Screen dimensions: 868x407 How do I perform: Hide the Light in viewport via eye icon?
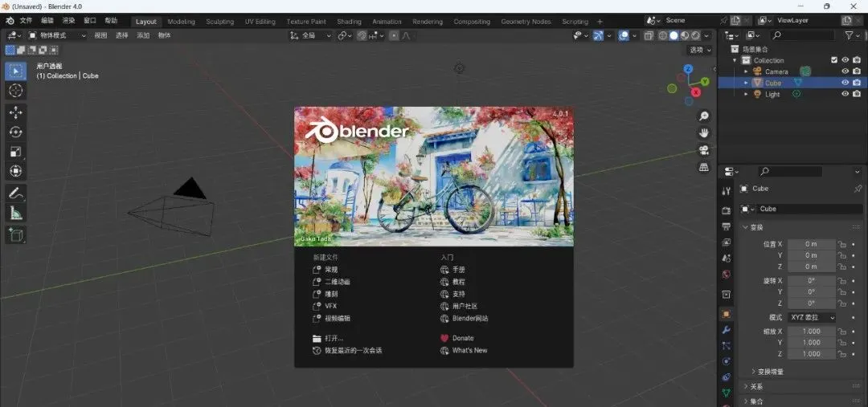pos(845,94)
